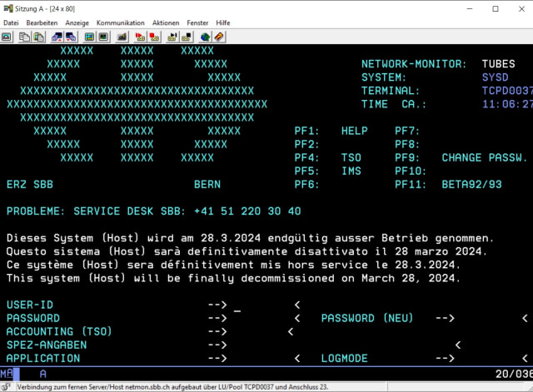Click the MA indicator in operator area
Screen dimensions: 533x392
tap(7, 374)
